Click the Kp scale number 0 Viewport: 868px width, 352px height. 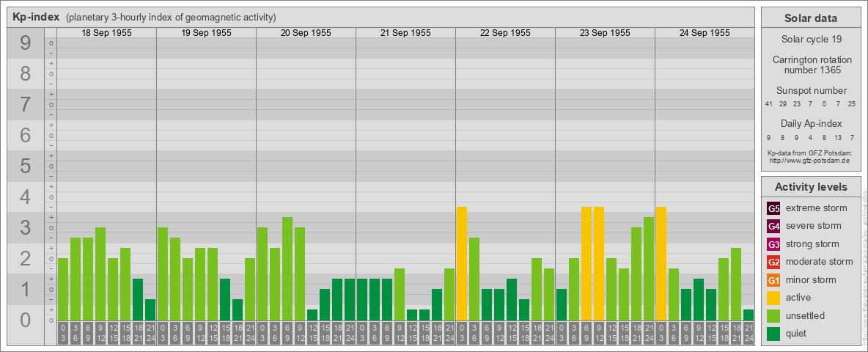[x=25, y=320]
